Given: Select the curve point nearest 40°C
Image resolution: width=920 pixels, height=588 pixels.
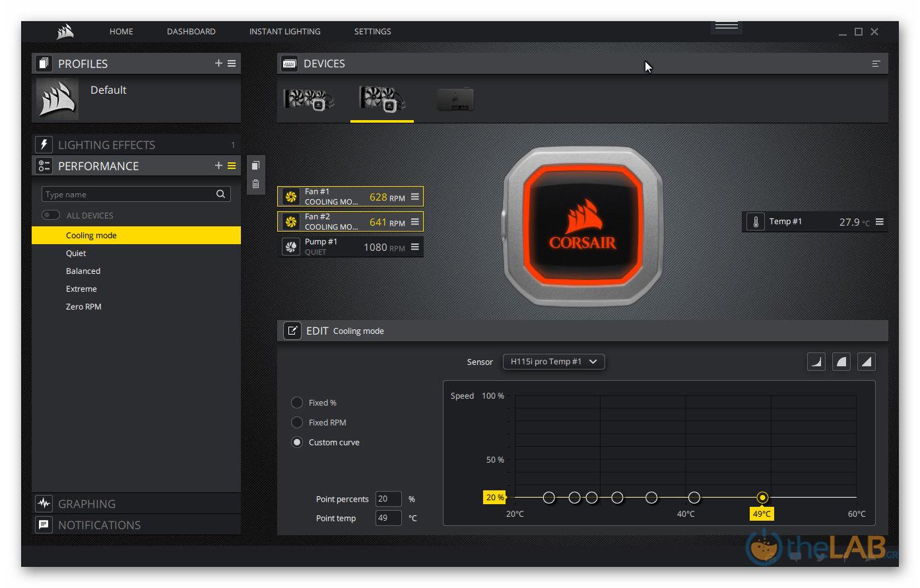Looking at the screenshot, I should [x=694, y=498].
